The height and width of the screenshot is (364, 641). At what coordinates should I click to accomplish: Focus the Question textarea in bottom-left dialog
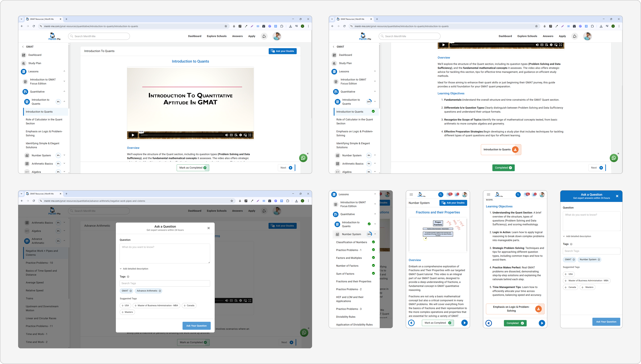pos(165,253)
